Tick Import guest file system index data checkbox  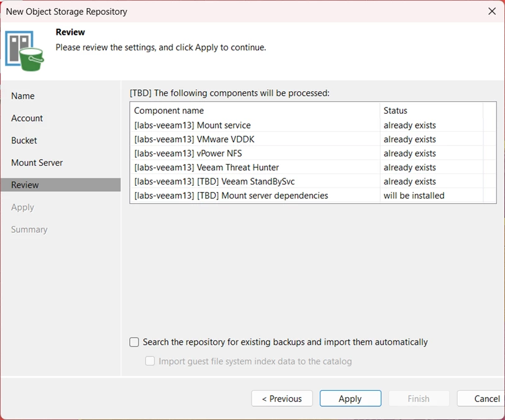coord(150,361)
